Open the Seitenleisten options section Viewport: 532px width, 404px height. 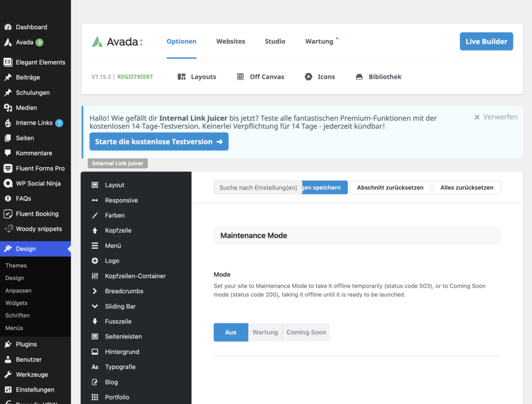(x=136, y=336)
